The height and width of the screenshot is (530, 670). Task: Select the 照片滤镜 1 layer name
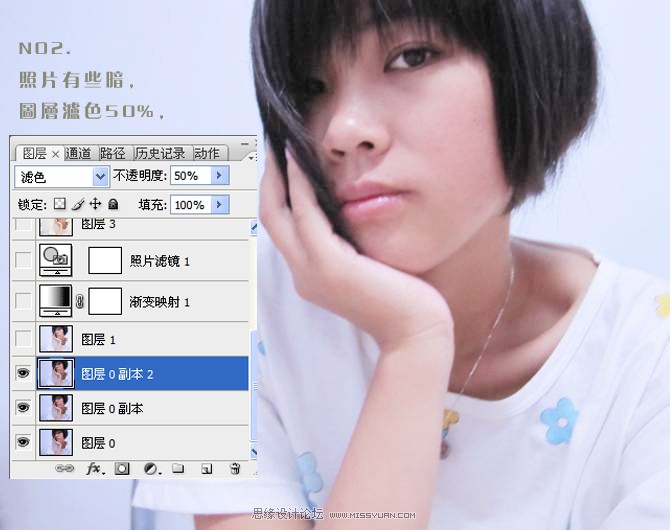click(x=159, y=261)
